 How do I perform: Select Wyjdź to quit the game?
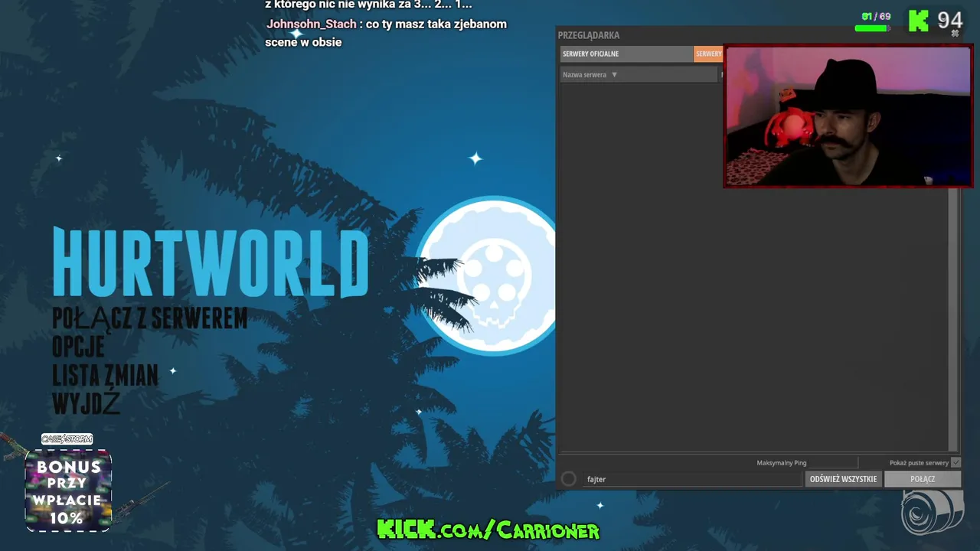click(x=86, y=403)
